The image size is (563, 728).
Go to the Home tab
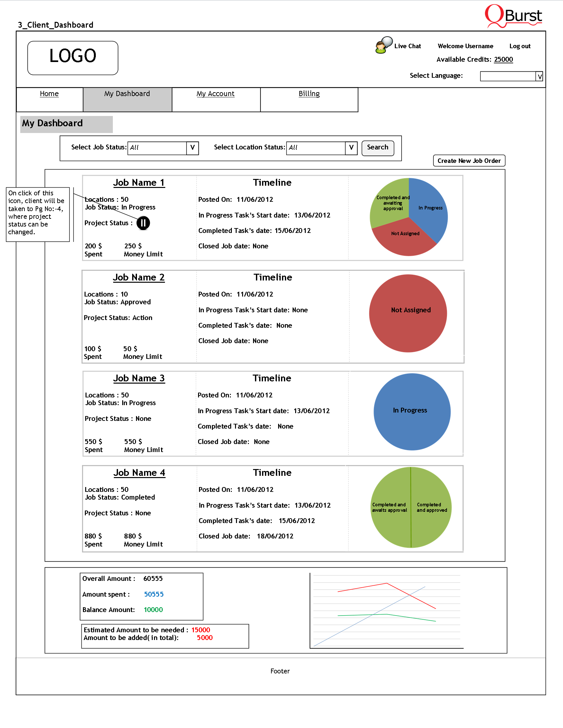pos(50,94)
